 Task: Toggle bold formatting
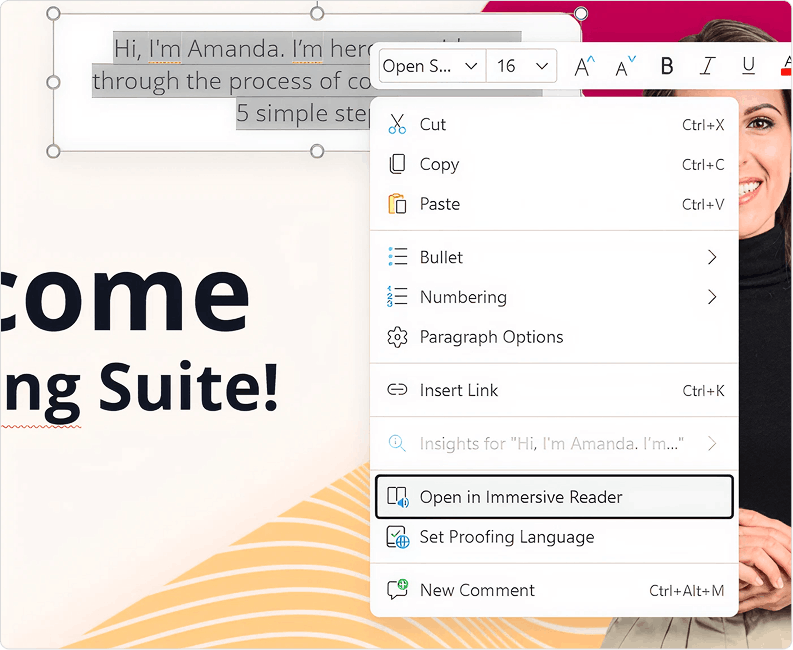click(x=667, y=66)
